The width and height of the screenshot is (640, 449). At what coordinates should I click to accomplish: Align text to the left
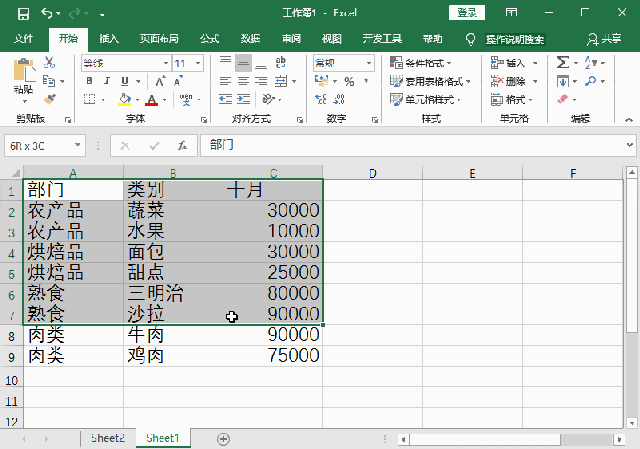pyautogui.click(x=225, y=81)
